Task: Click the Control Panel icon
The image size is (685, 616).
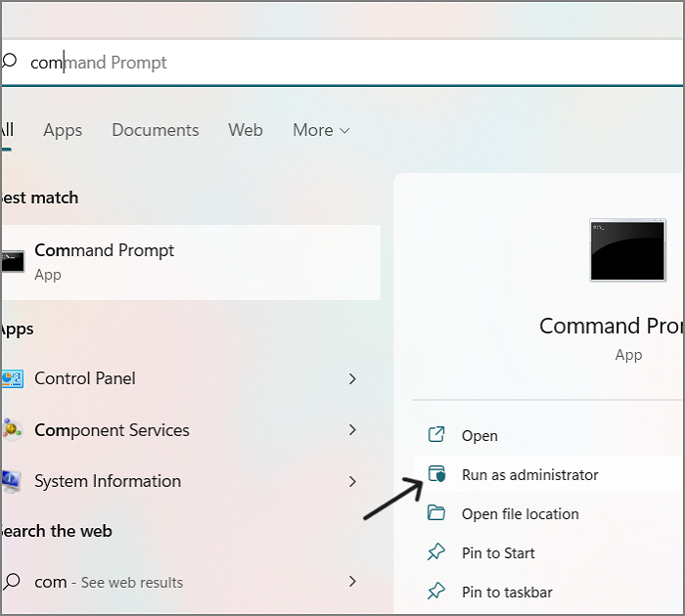Action: 12,378
